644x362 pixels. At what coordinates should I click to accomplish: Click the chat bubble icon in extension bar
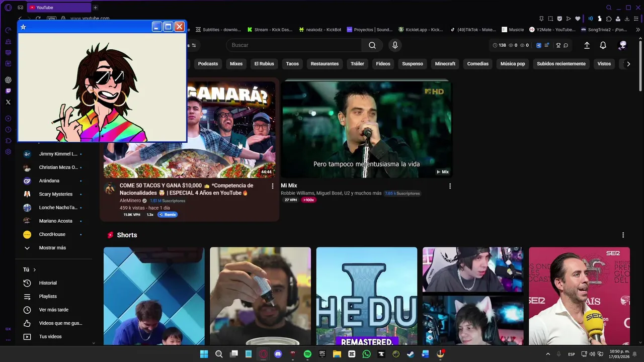click(x=566, y=45)
